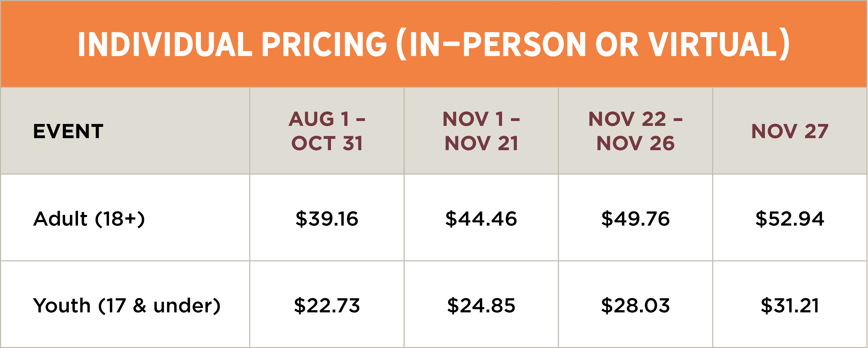
Task: Click the closing parenthesis in the title
Action: click(784, 44)
